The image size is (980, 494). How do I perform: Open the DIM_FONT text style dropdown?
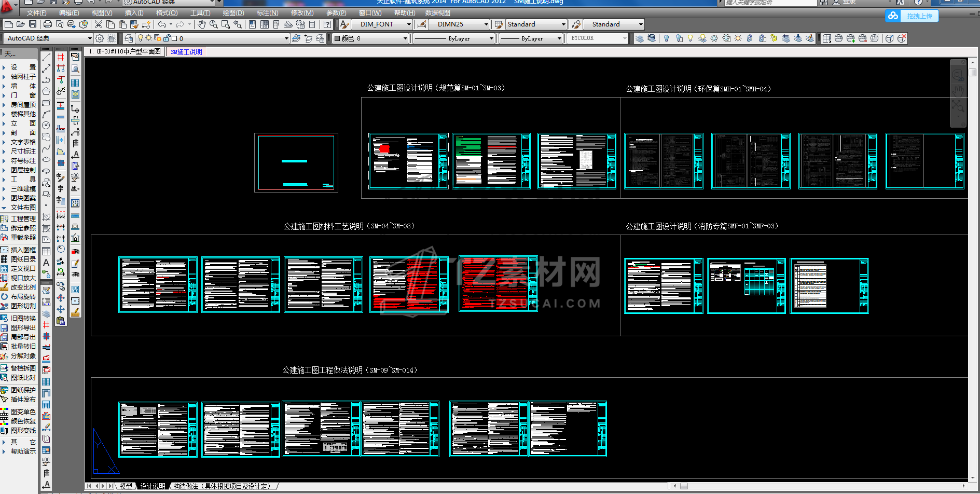(409, 24)
